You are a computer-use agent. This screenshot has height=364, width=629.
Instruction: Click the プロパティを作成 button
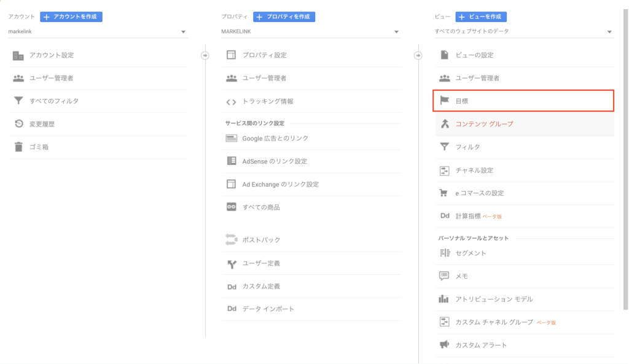pos(284,17)
